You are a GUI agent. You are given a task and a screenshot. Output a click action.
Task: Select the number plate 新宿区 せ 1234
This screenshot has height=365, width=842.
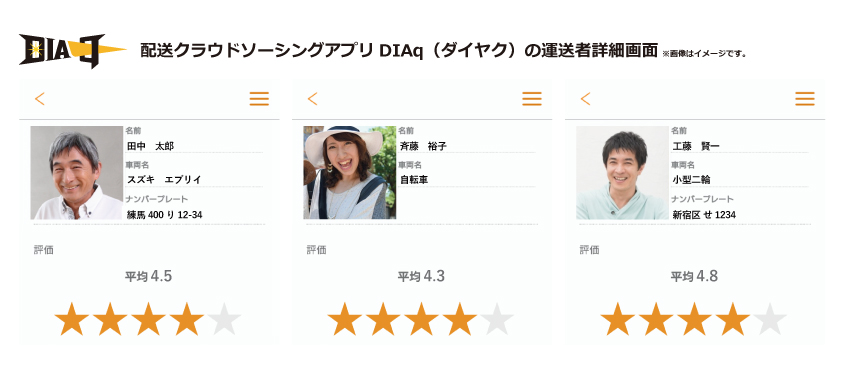(x=739, y=215)
